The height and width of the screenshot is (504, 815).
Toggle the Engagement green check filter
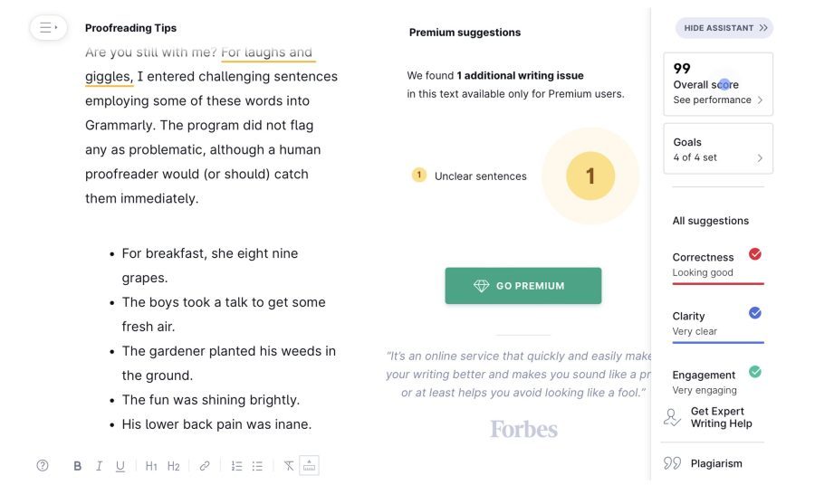tap(755, 372)
